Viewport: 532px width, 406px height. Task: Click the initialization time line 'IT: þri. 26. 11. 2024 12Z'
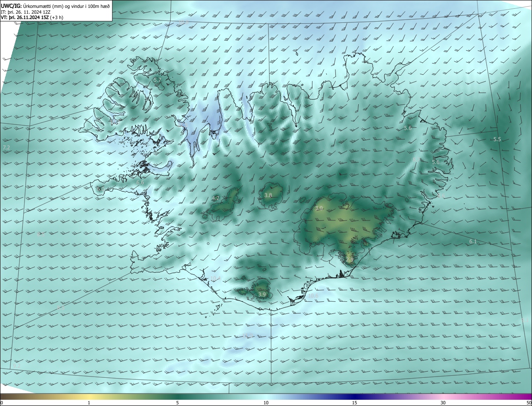click(26, 12)
